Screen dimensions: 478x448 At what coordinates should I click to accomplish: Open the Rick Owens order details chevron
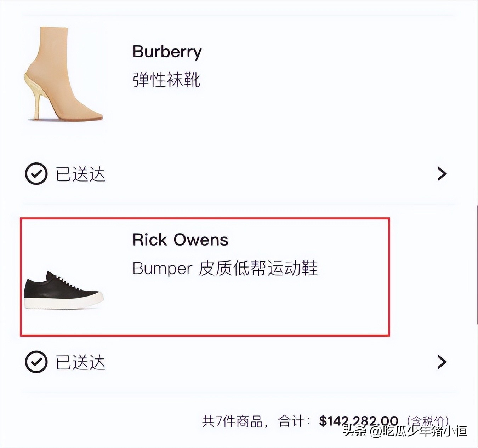442,361
